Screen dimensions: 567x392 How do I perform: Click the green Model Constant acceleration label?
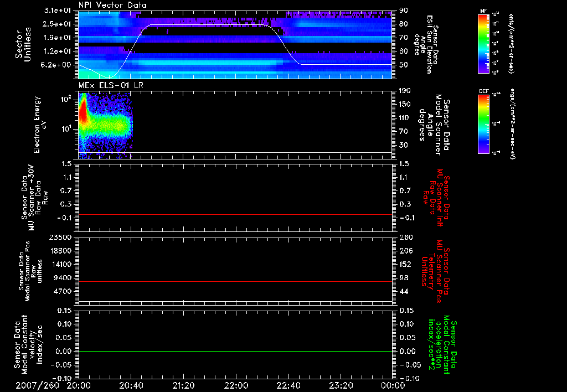(x=442, y=345)
